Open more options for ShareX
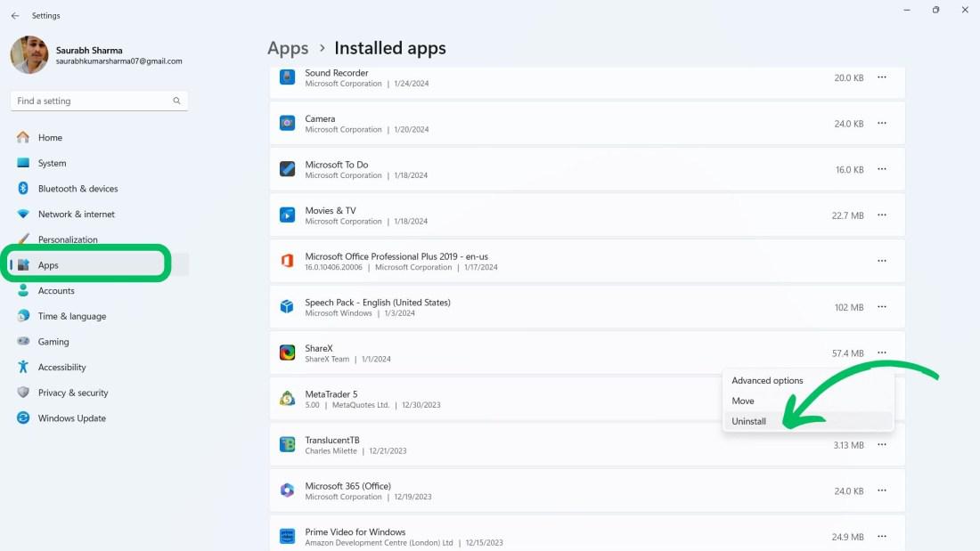This screenshot has width=980, height=551. coord(881,353)
